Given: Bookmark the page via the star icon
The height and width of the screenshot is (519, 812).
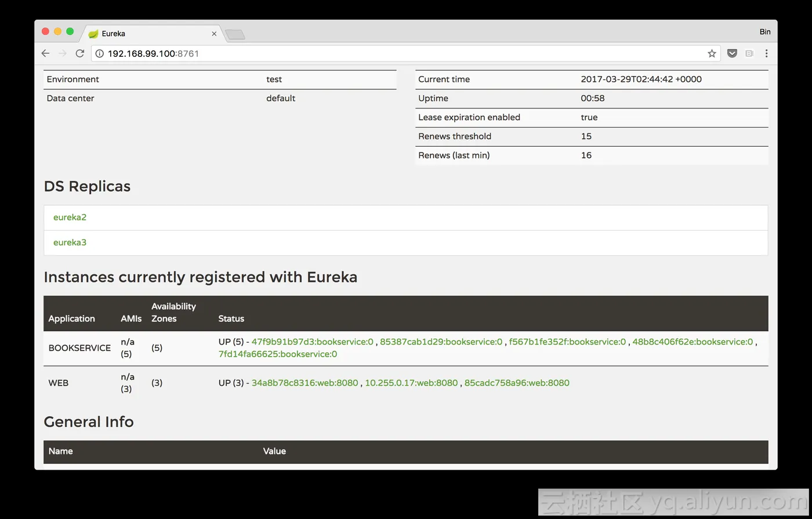Looking at the screenshot, I should click(x=712, y=53).
